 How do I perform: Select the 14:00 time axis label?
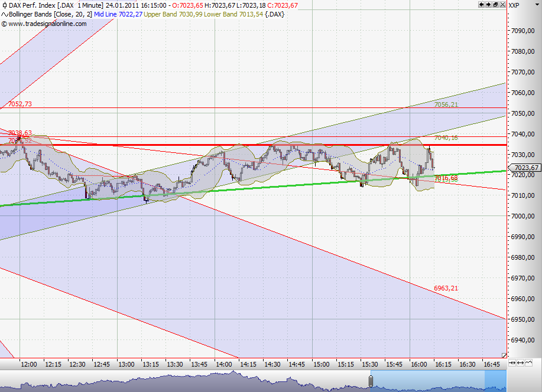[x=223, y=365]
